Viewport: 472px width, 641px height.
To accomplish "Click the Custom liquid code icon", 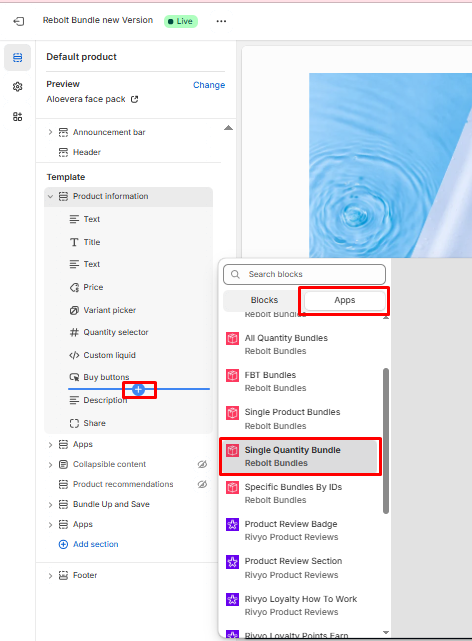I will pos(74,355).
